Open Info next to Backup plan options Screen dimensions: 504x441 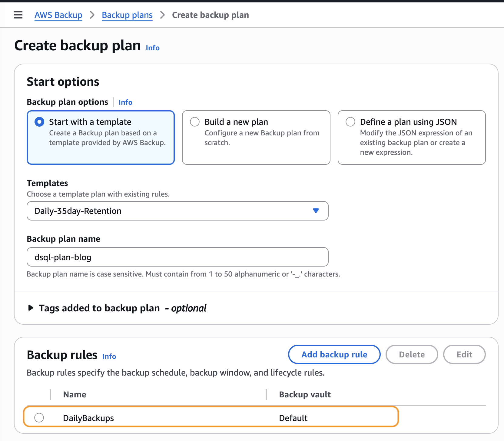pyautogui.click(x=125, y=102)
